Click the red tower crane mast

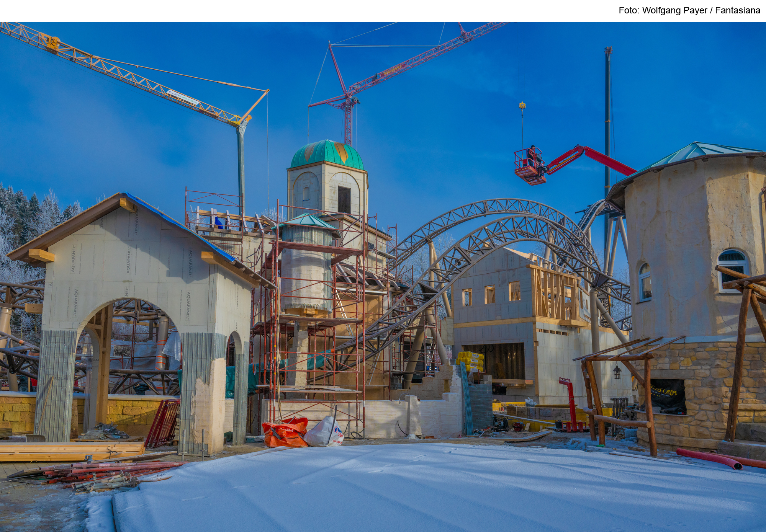coord(348,122)
